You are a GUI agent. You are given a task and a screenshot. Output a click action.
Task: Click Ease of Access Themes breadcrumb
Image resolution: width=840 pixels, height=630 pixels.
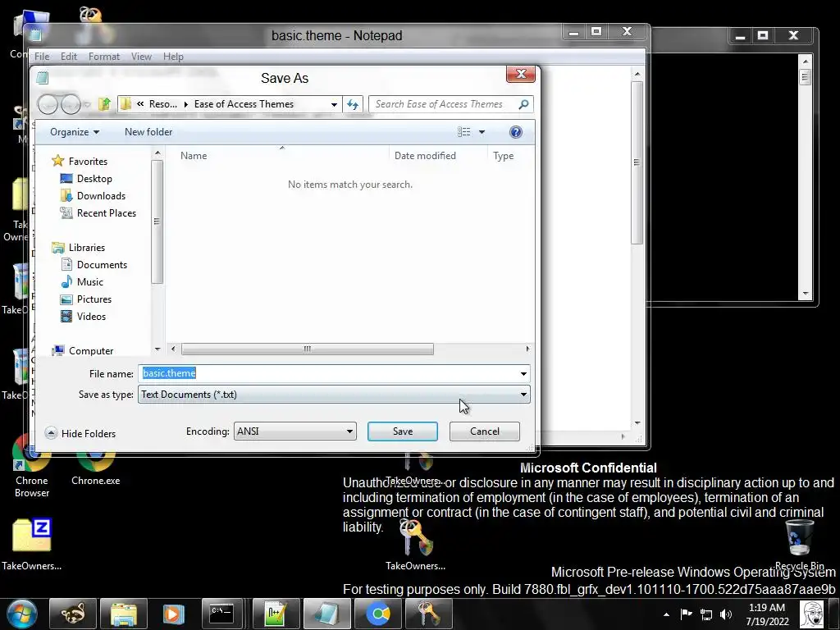[244, 104]
